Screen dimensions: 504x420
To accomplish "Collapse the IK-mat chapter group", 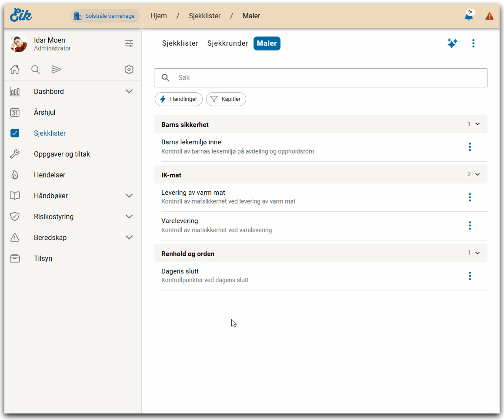I will [x=477, y=174].
